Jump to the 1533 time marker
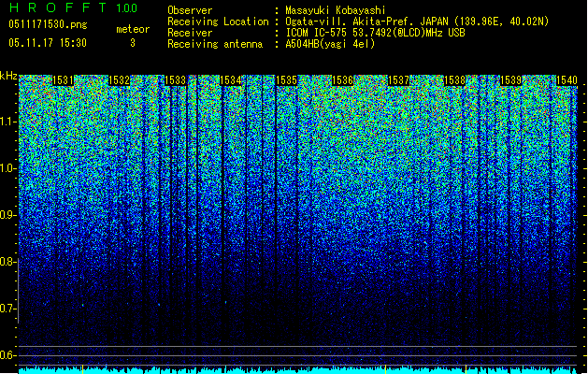 coord(175,80)
